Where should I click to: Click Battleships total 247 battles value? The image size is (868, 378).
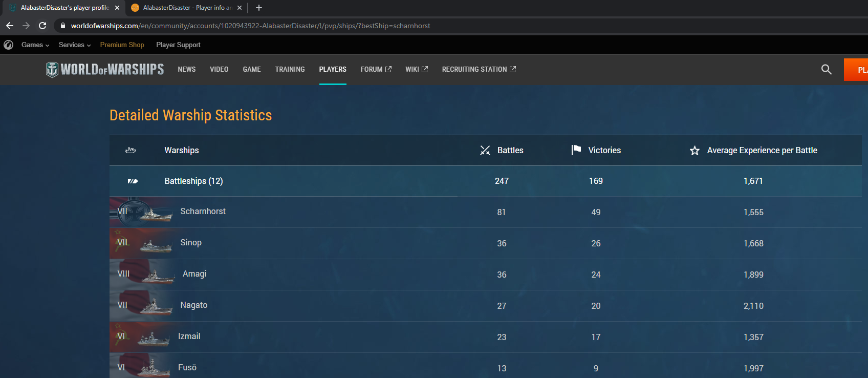tap(502, 181)
